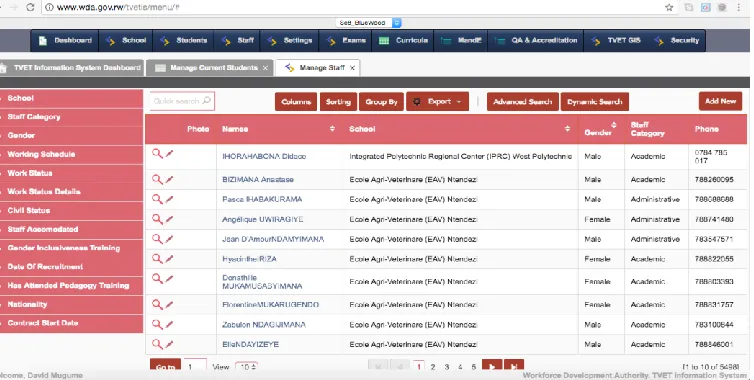Sort by the Gender column

(x=614, y=125)
